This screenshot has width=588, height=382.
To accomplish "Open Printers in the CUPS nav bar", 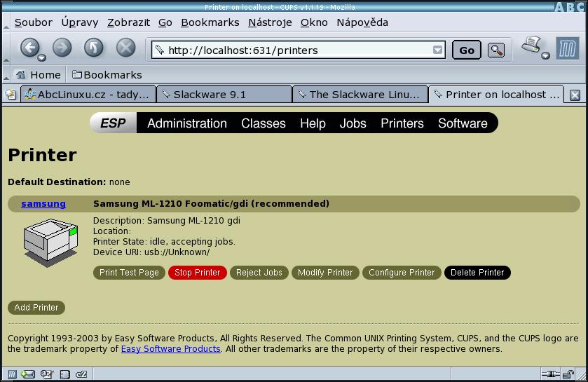I will coord(402,123).
